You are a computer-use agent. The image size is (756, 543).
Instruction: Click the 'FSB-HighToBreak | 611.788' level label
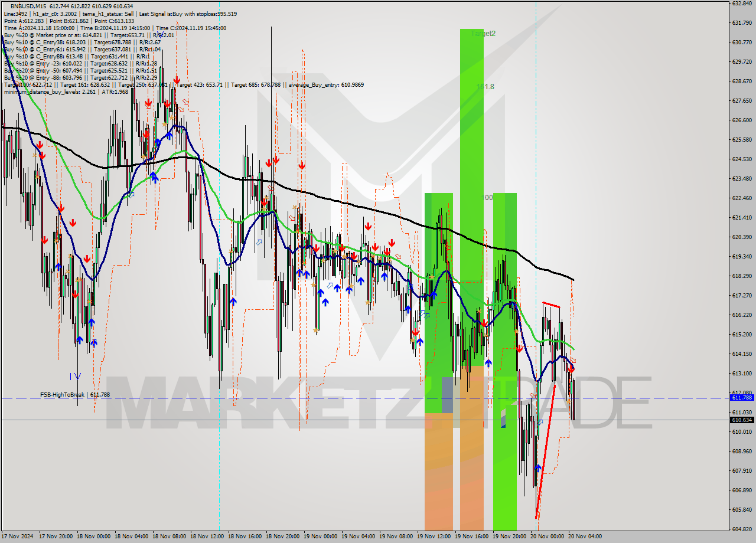point(75,394)
